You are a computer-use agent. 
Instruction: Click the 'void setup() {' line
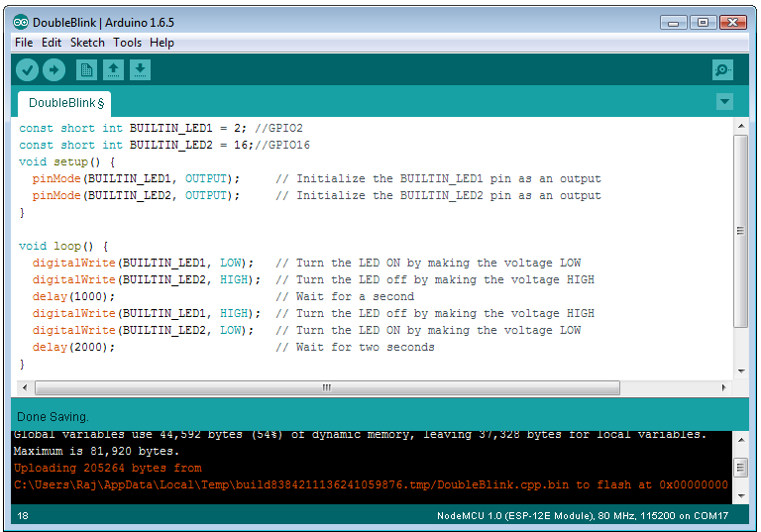tap(66, 162)
